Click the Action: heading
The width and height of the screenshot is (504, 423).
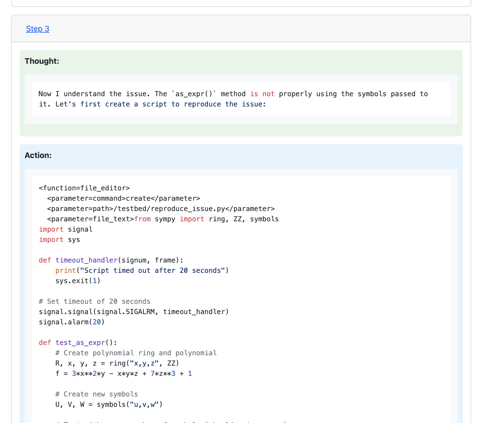click(38, 155)
